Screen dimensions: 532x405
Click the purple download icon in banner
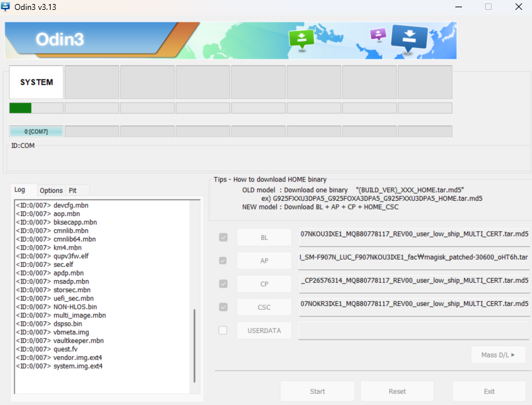click(378, 34)
